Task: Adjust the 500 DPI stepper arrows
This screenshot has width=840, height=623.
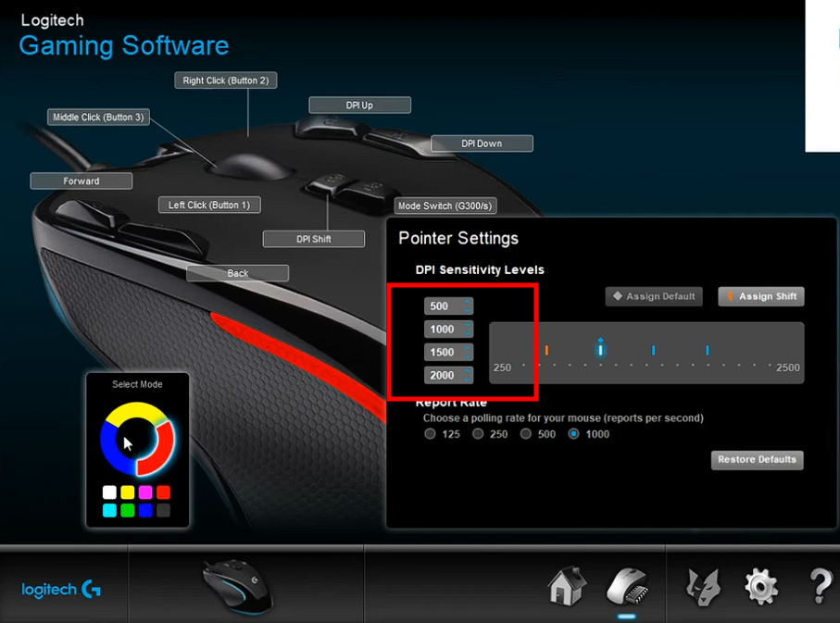Action: coord(468,305)
